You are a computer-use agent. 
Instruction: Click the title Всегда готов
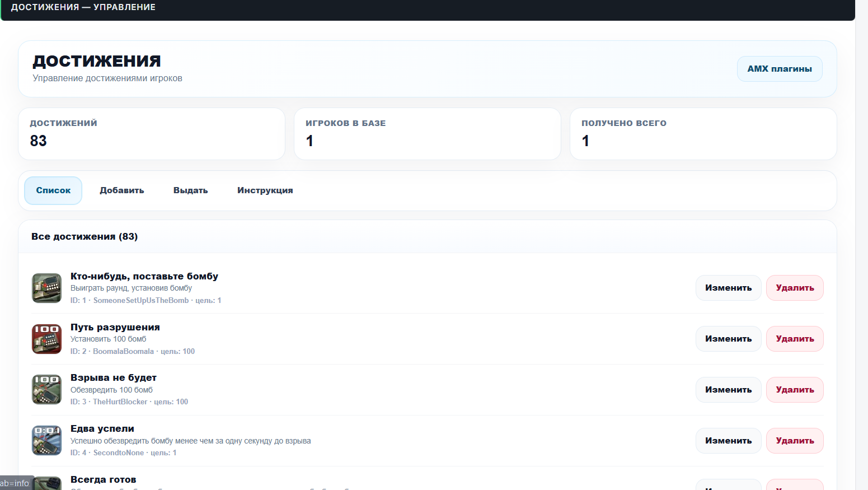pyautogui.click(x=104, y=480)
